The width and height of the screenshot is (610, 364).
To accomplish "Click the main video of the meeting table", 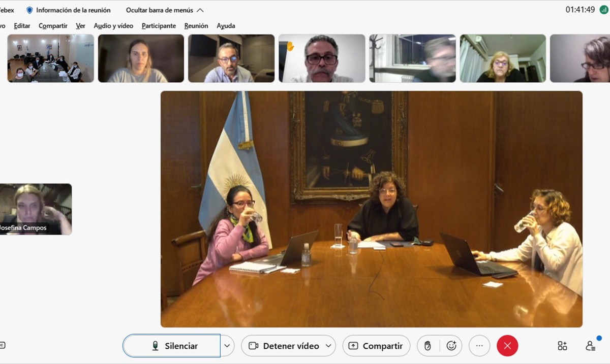I will (x=372, y=209).
